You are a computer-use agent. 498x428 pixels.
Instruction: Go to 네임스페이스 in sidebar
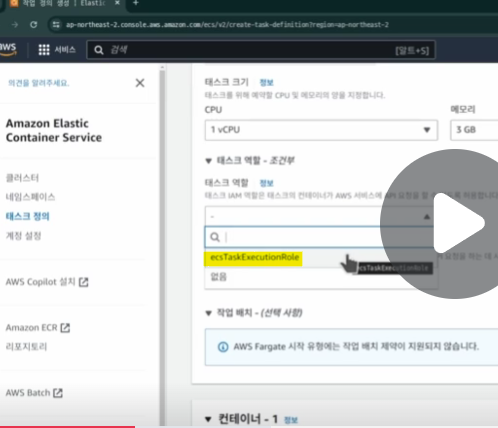pos(30,197)
